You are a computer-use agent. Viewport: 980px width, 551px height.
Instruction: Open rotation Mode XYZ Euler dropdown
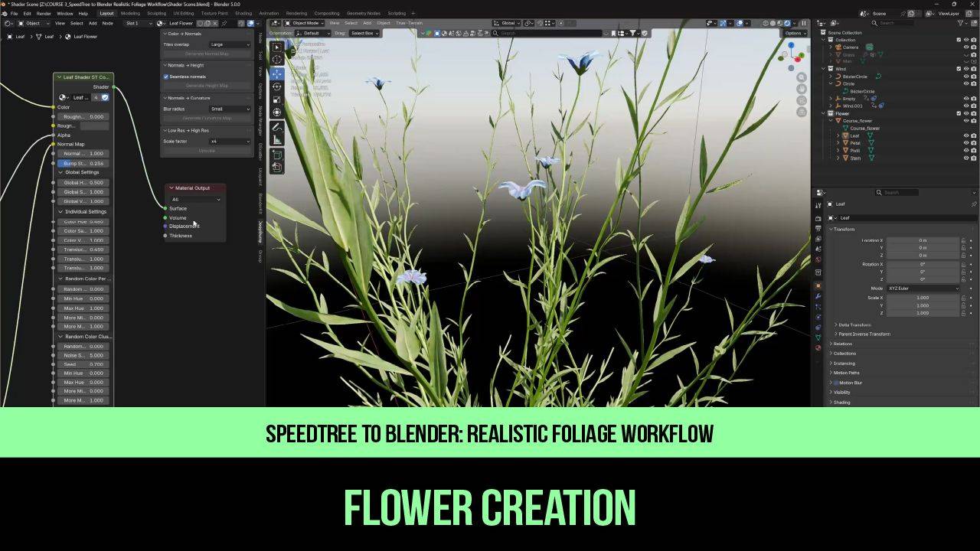point(924,288)
